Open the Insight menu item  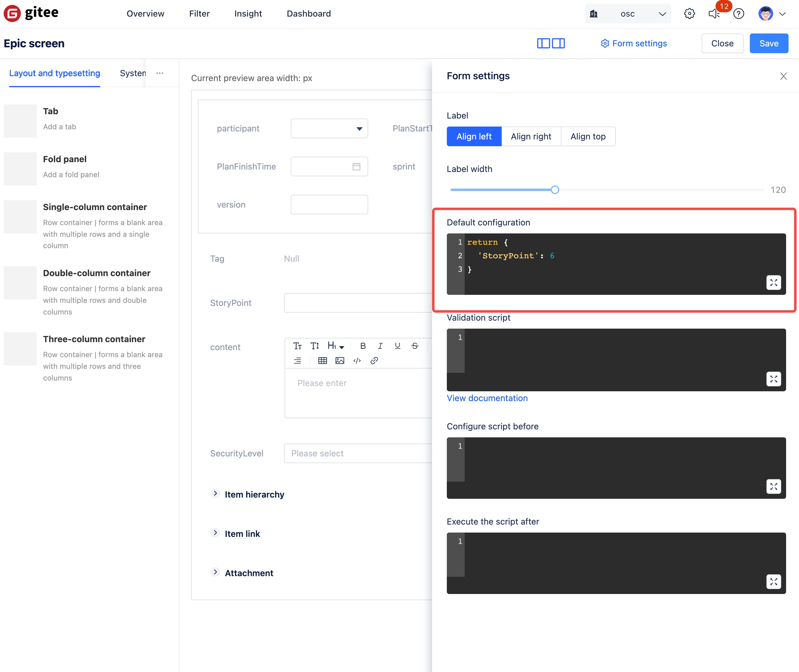click(x=248, y=14)
